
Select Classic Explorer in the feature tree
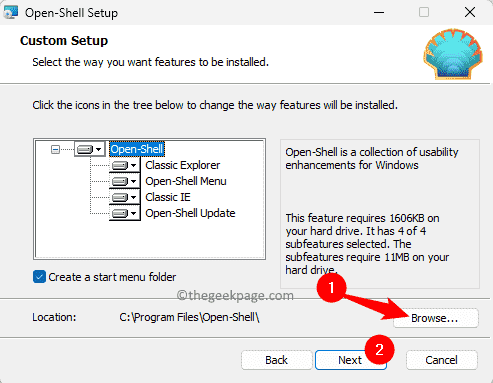[183, 165]
